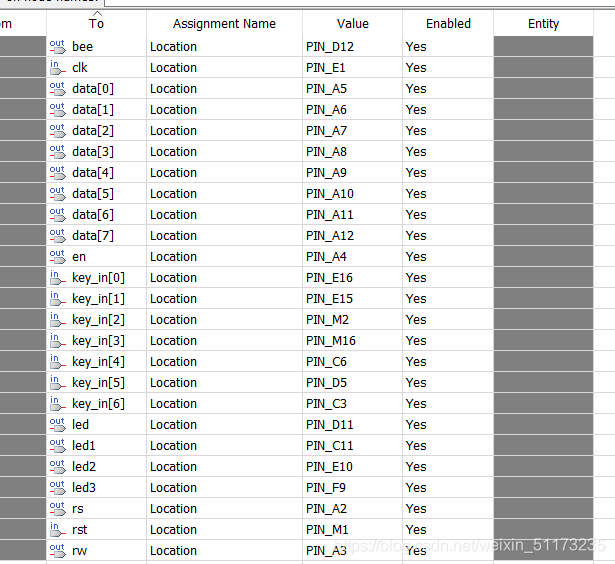Click the PIN_C3 value cell
The width and height of the screenshot is (615, 564).
pos(353,404)
